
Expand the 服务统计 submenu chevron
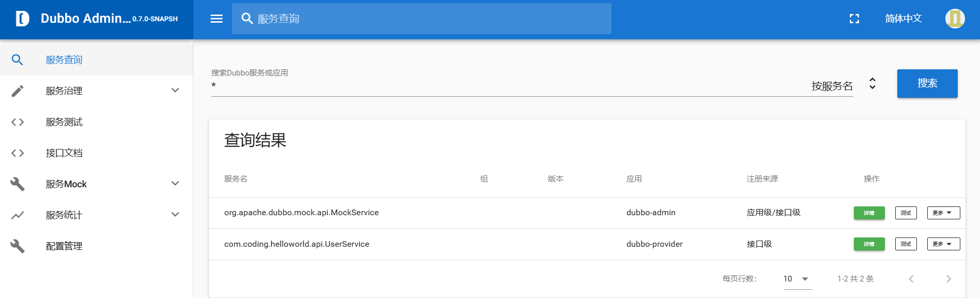[175, 215]
